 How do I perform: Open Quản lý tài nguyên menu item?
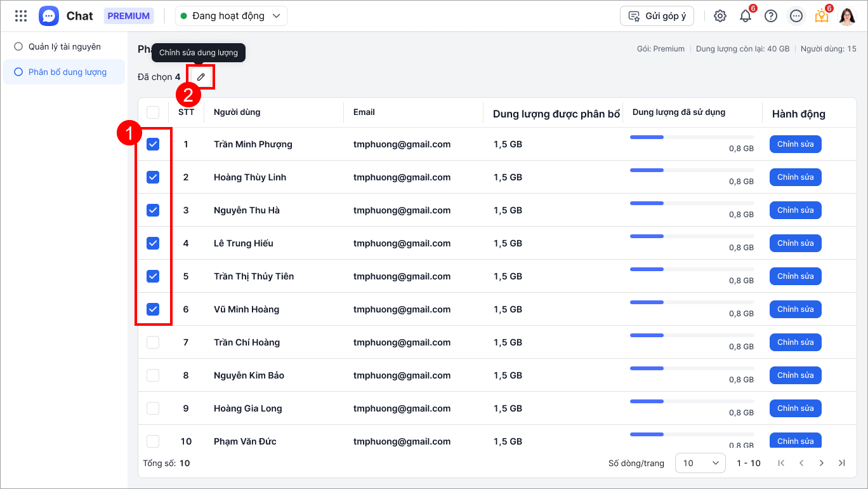(63, 46)
